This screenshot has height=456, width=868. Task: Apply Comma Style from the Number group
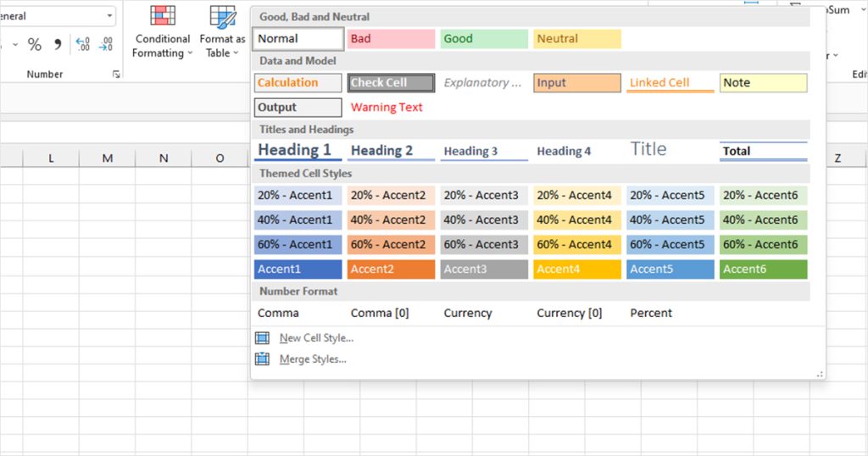[x=58, y=44]
